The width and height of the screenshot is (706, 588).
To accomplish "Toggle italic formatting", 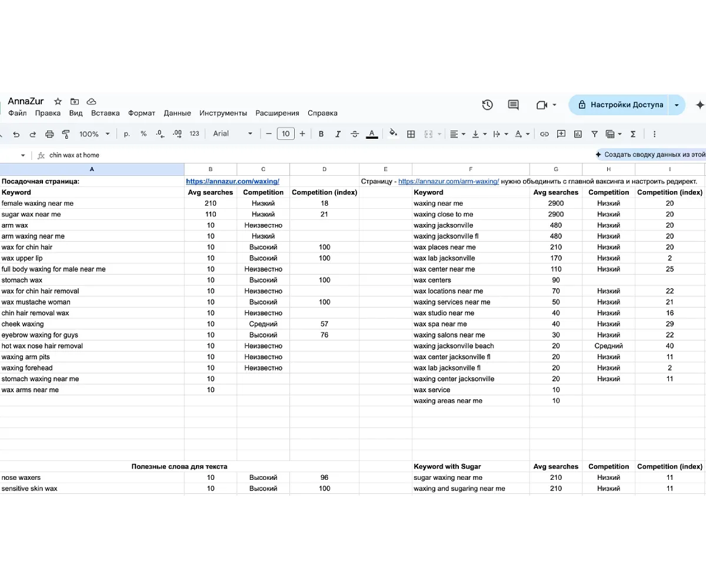I will point(338,133).
